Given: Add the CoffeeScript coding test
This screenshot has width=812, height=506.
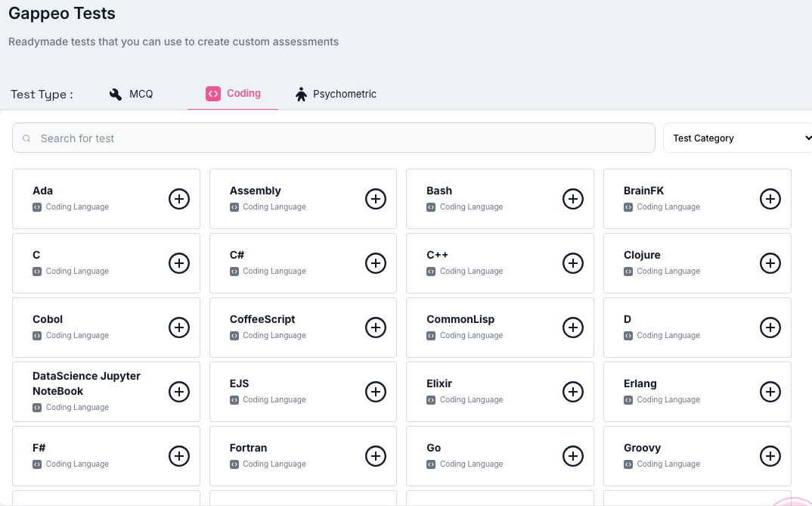Looking at the screenshot, I should [x=376, y=328].
